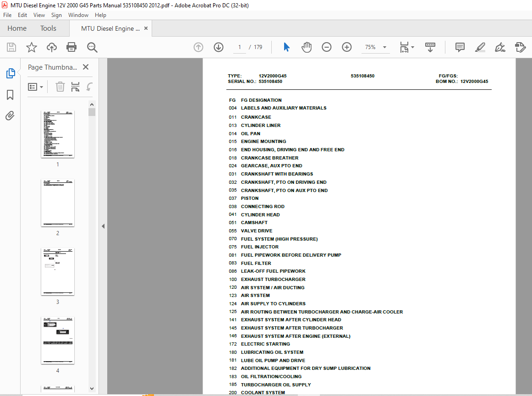Click the CAMSHAFT entry
The image size is (532, 396).
click(x=254, y=223)
